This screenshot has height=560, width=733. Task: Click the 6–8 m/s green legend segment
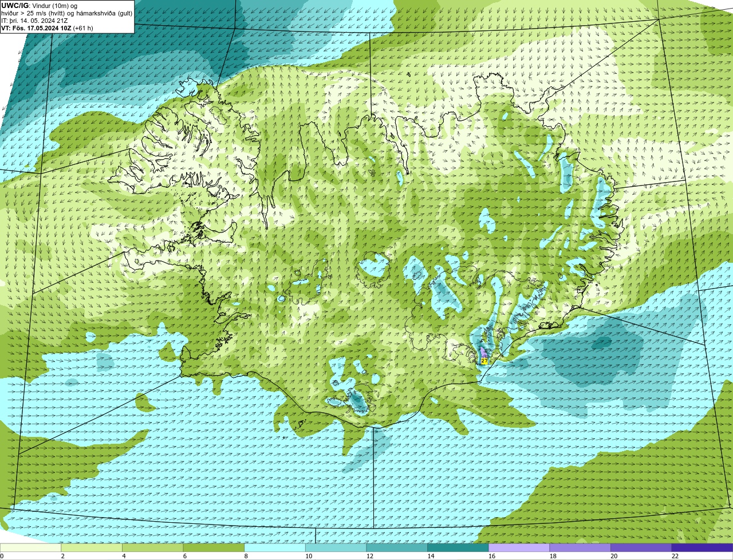coord(214,547)
